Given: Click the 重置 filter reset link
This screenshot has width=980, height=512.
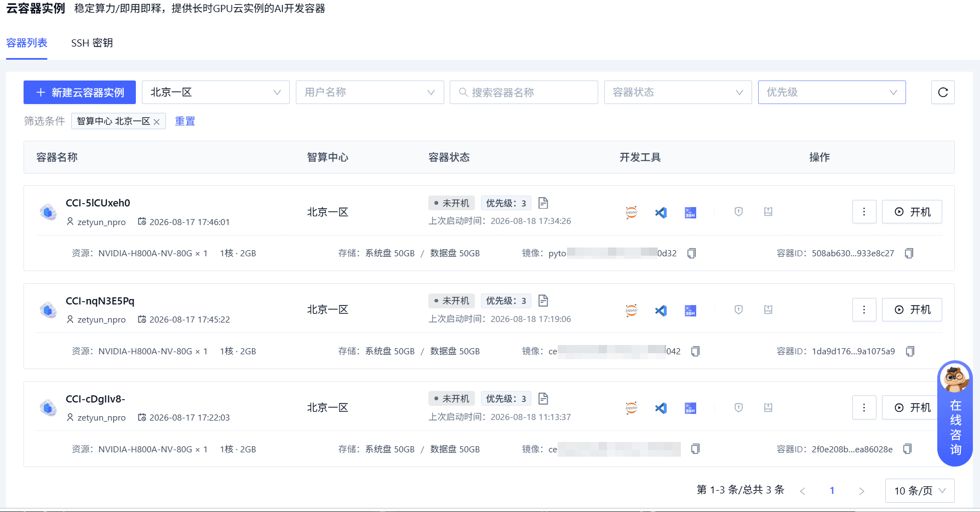Looking at the screenshot, I should (x=185, y=121).
